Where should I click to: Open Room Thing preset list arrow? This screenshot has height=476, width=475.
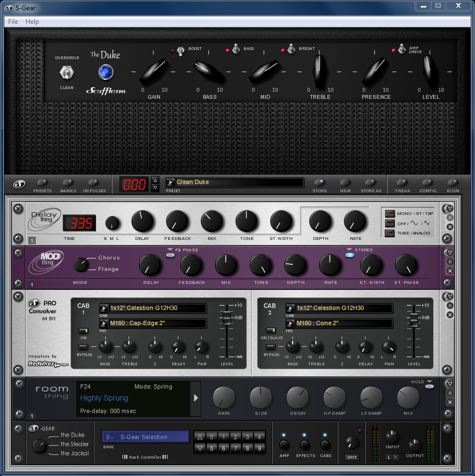pos(196,398)
